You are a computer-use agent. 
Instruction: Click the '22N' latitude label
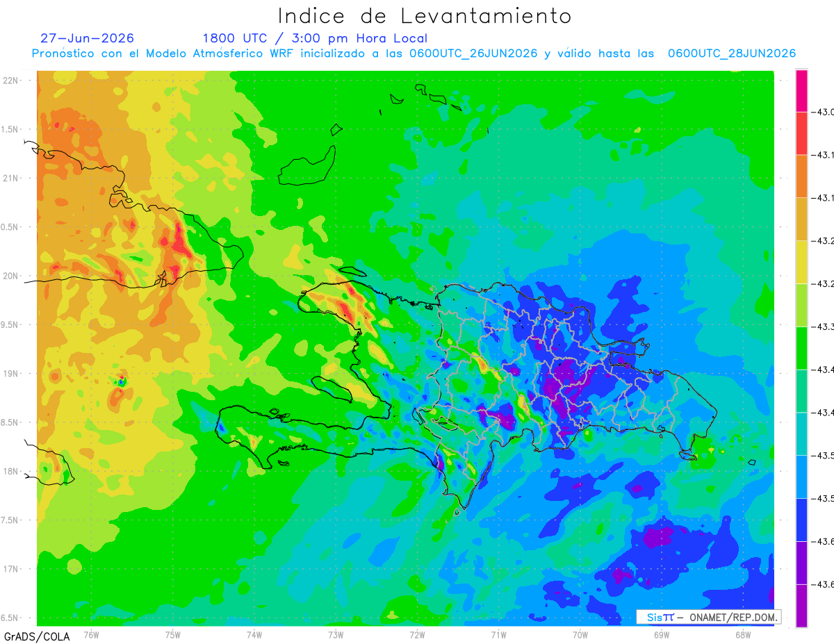[11, 80]
